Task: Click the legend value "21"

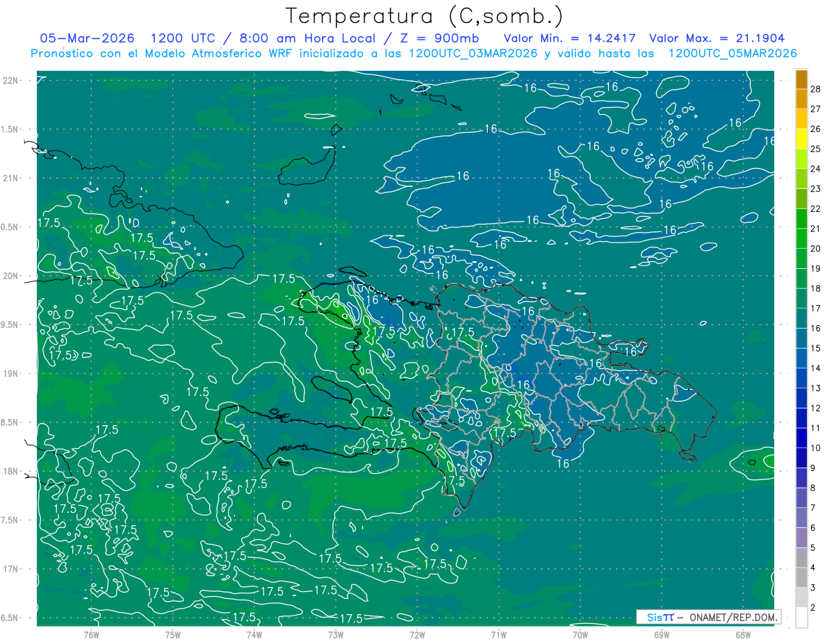Action: (815, 229)
